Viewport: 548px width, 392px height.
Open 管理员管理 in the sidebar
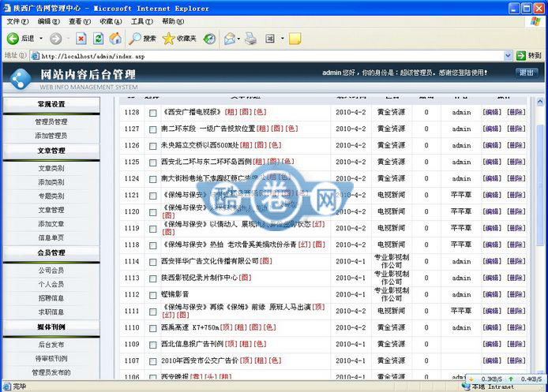51,121
